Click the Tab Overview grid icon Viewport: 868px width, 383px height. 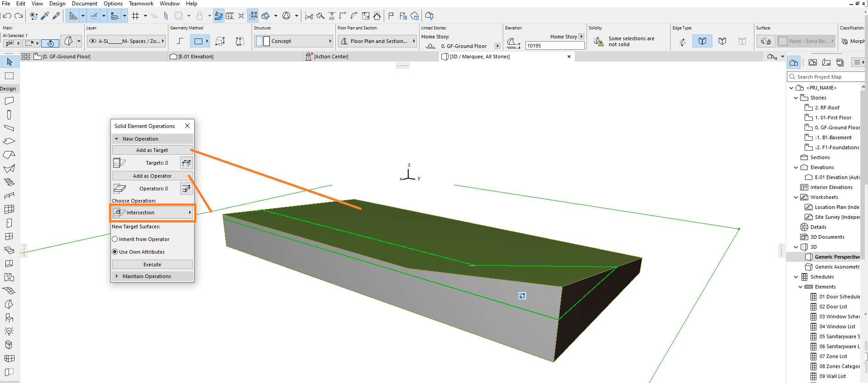click(x=26, y=57)
